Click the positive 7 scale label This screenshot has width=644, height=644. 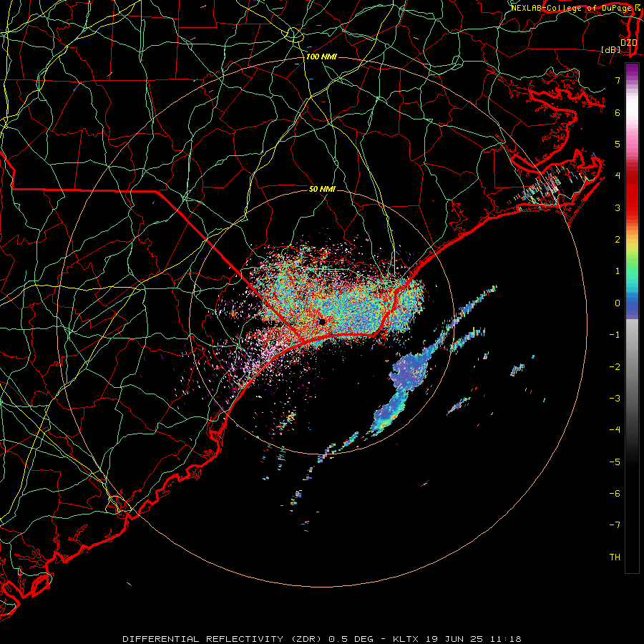pyautogui.click(x=618, y=80)
